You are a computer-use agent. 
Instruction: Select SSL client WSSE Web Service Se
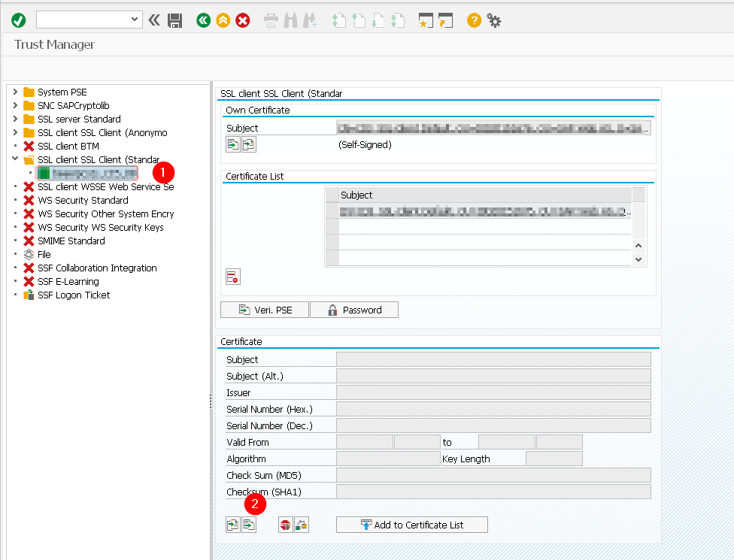[106, 187]
